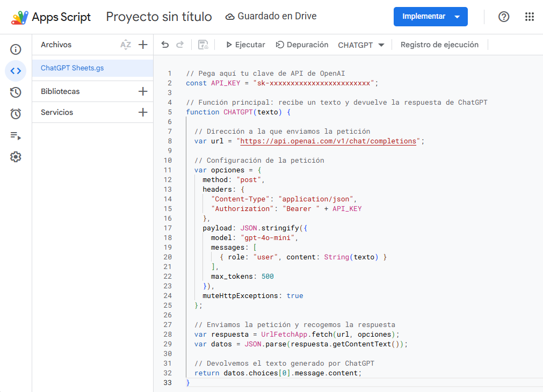Click function name CHATGPT on line 5

[x=238, y=112]
